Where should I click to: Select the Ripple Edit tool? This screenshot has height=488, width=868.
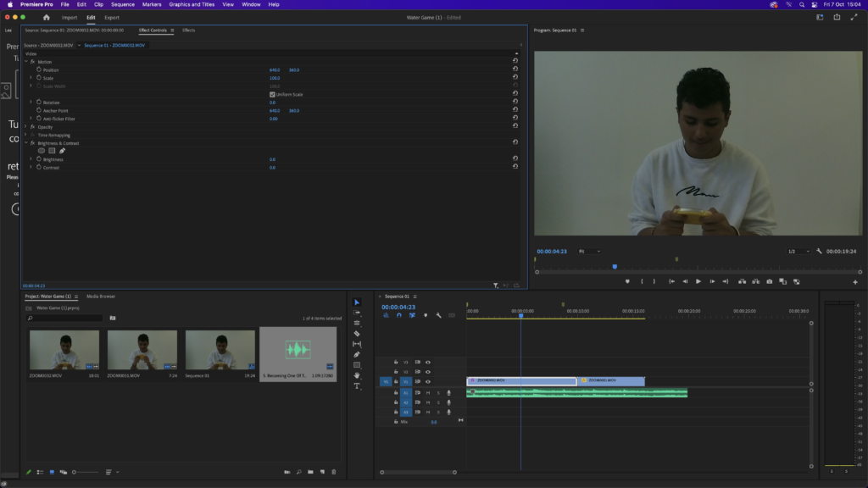pos(357,323)
